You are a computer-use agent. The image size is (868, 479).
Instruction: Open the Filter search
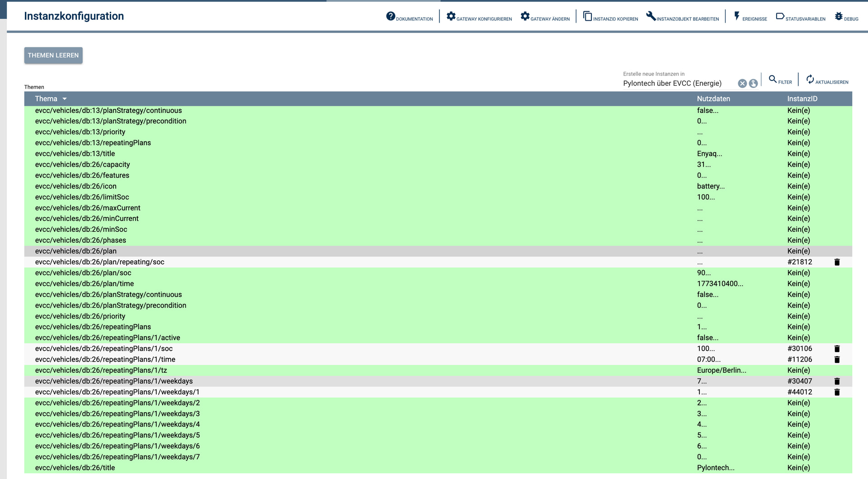pyautogui.click(x=780, y=80)
